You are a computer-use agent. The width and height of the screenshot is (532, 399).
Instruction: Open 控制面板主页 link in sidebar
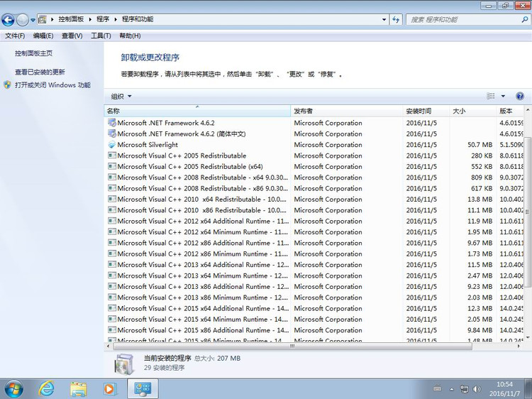pyautogui.click(x=33, y=53)
